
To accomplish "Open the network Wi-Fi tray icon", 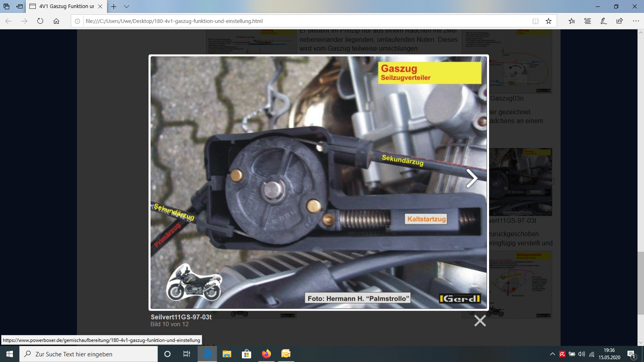I will pyautogui.click(x=592, y=354).
